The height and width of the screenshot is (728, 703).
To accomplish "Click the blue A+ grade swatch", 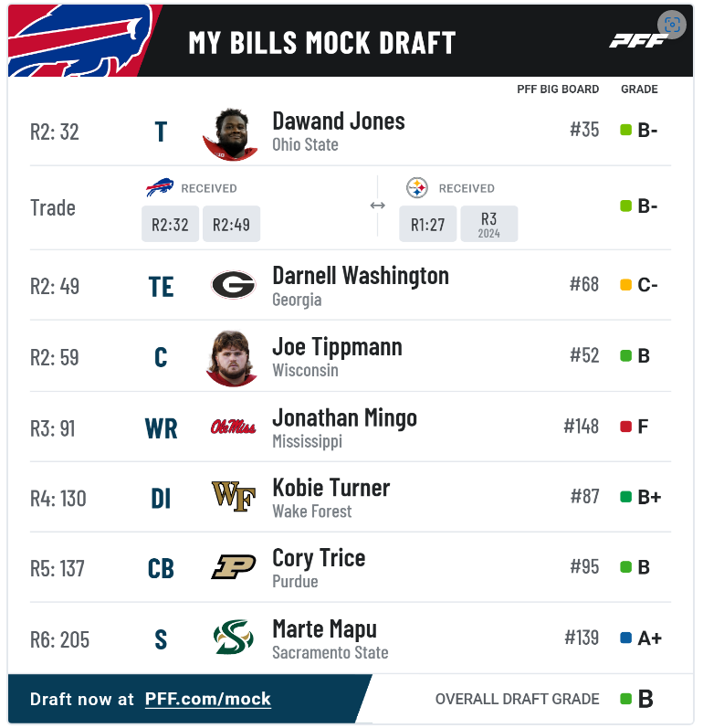I will 625,638.
